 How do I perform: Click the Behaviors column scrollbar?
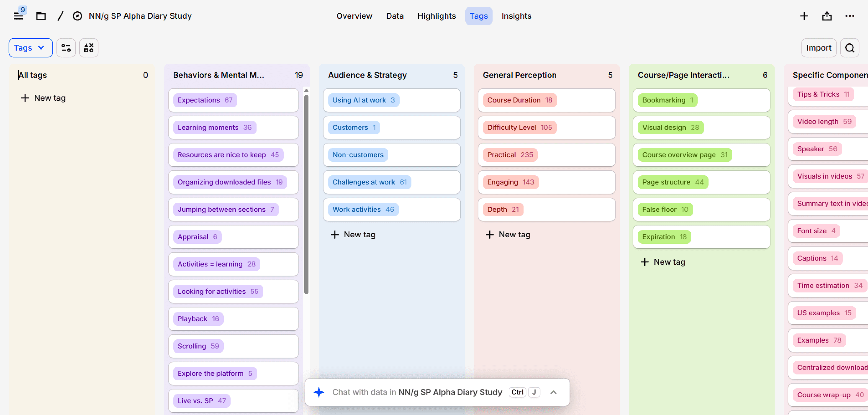[x=306, y=194]
